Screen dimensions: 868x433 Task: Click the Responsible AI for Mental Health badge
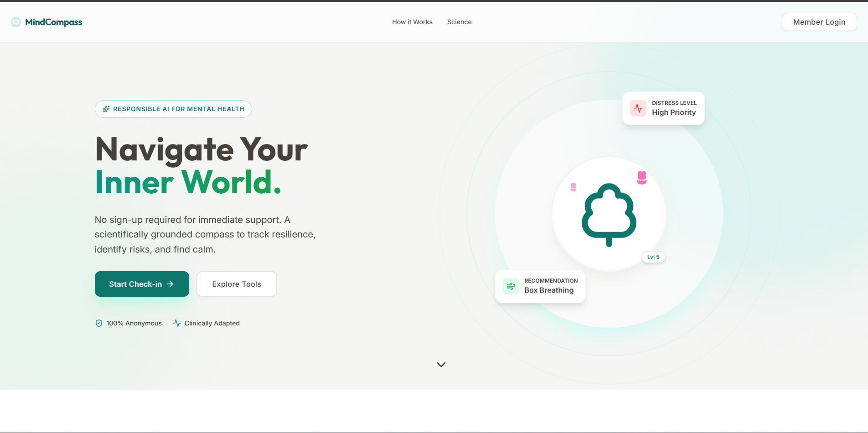(x=173, y=109)
